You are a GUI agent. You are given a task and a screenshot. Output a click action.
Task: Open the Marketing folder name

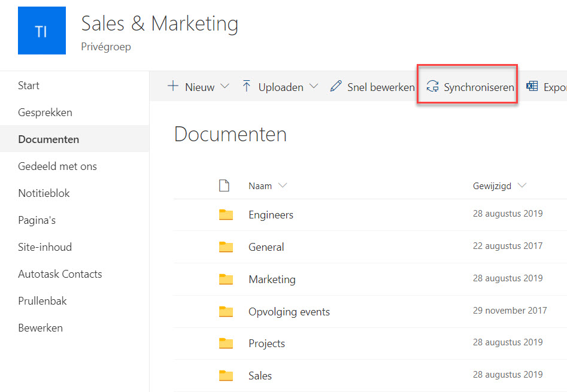pyautogui.click(x=272, y=279)
